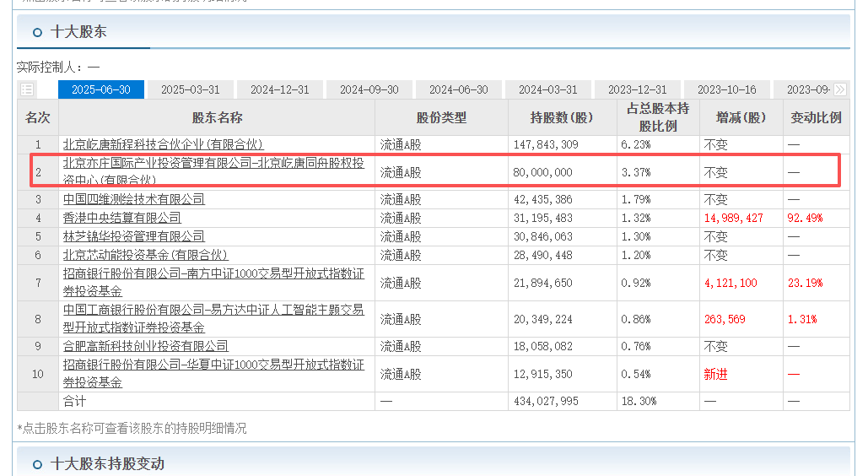Click holding value 80,000,000
The height and width of the screenshot is (476, 868).
pos(542,172)
